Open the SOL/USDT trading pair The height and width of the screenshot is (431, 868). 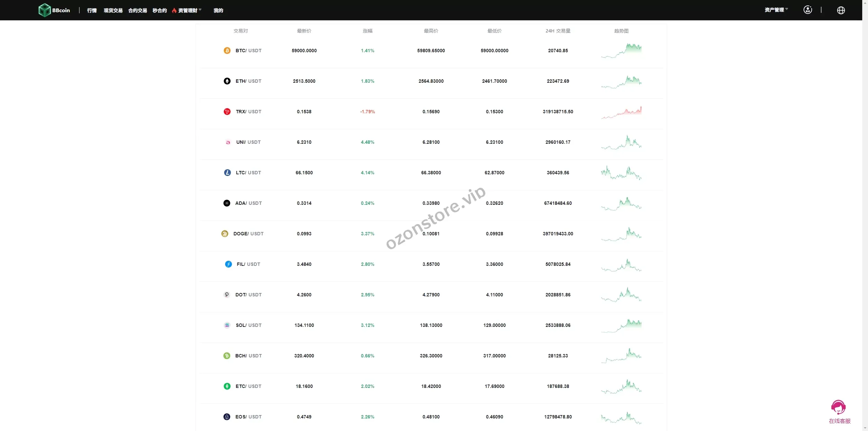pos(249,325)
